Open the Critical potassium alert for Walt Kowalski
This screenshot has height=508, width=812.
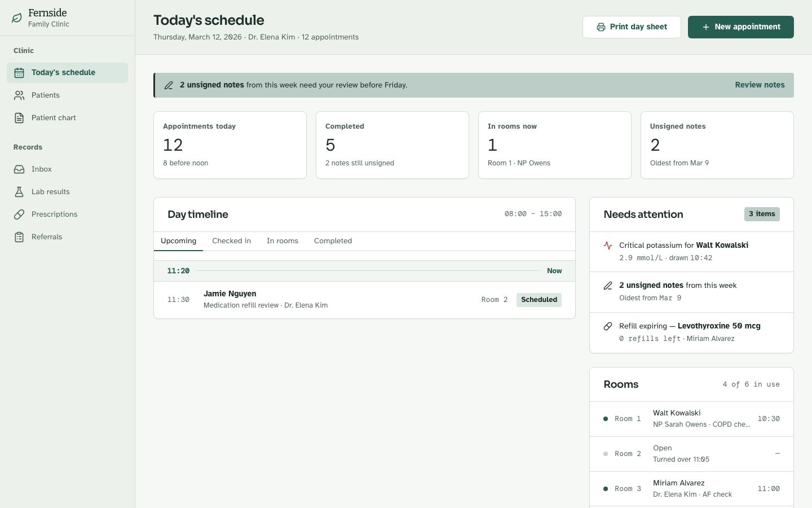click(x=691, y=252)
